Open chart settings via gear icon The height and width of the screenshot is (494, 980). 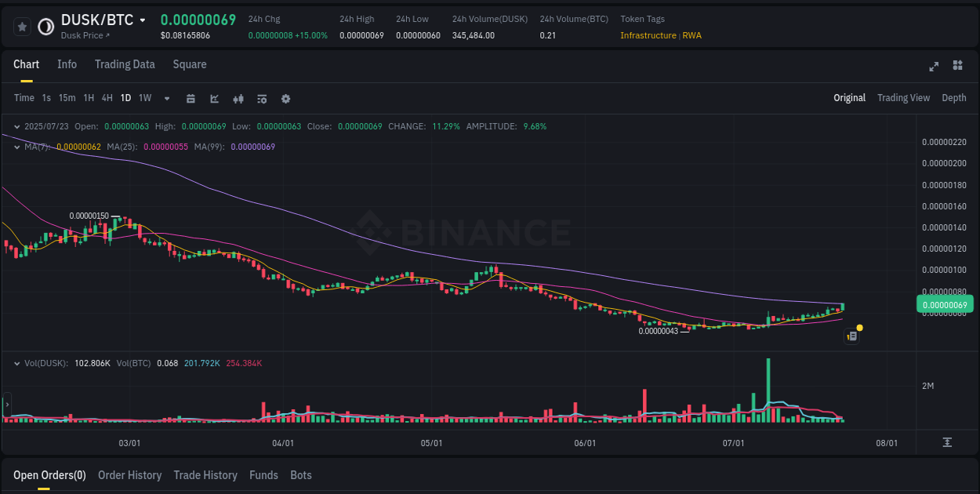pyautogui.click(x=285, y=98)
